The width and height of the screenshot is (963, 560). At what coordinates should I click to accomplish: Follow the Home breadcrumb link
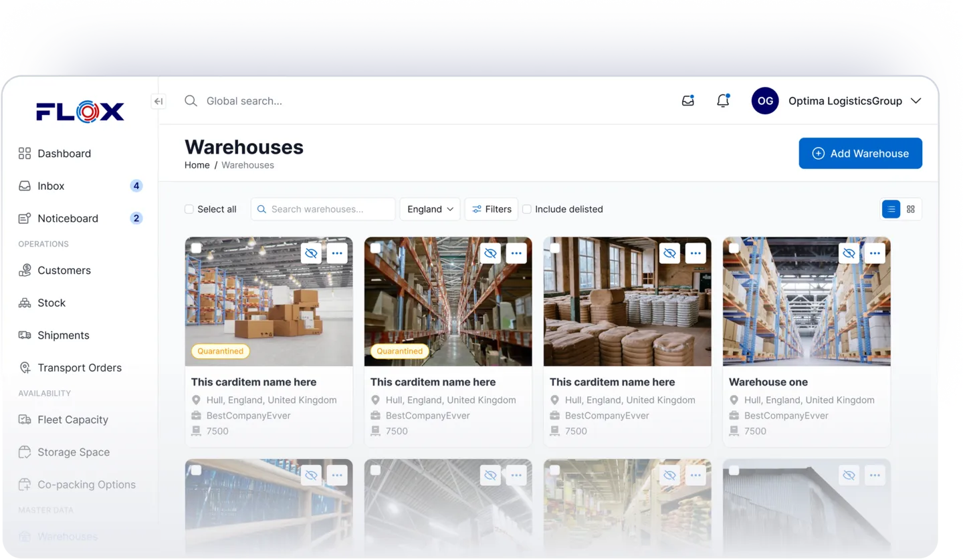pyautogui.click(x=197, y=165)
